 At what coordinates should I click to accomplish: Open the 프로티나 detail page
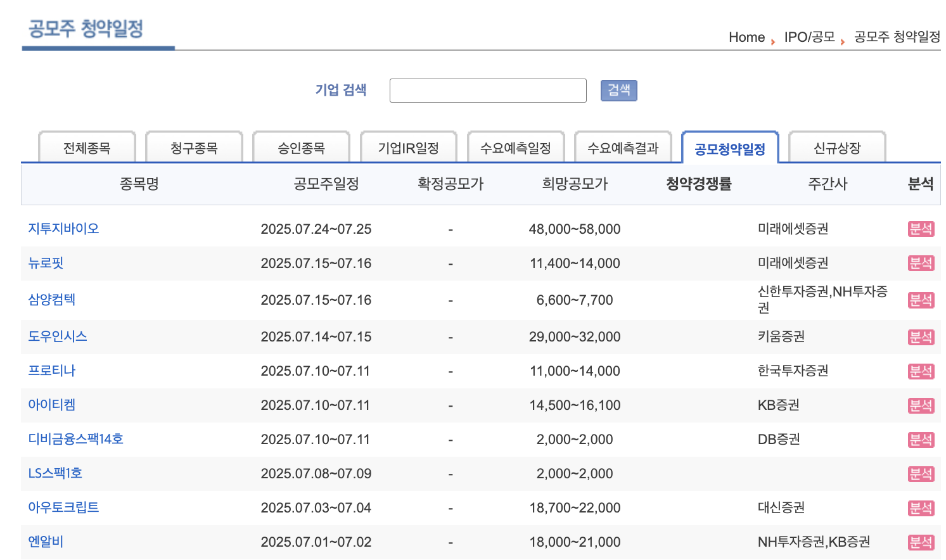coord(51,371)
